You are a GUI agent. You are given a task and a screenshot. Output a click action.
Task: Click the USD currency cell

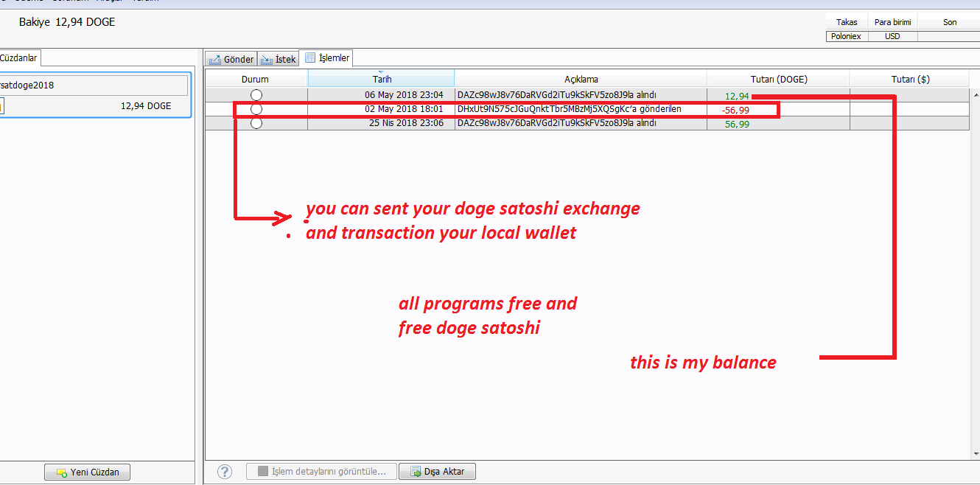pyautogui.click(x=892, y=36)
